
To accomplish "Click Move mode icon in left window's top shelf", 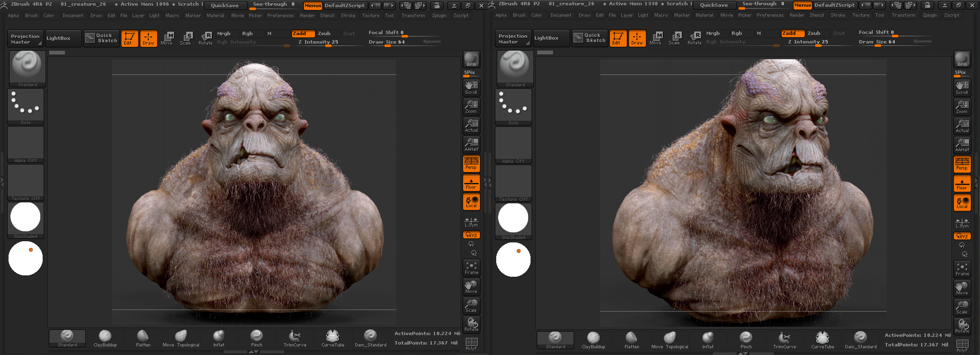I will point(167,38).
